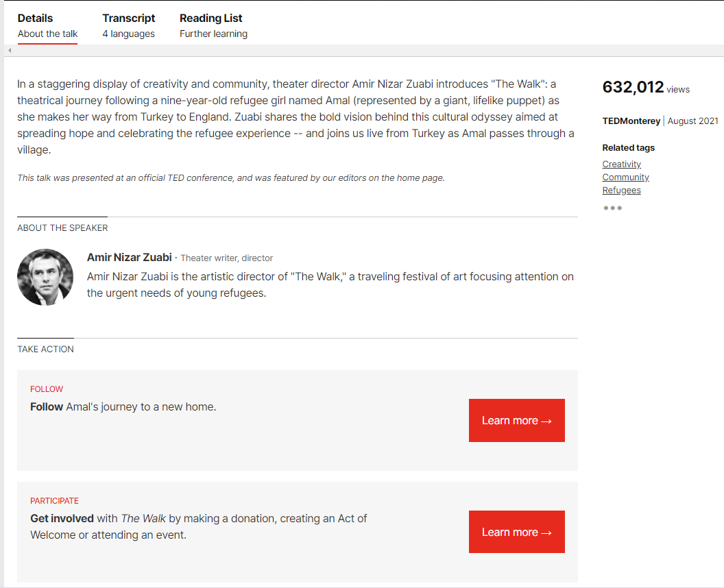Click the Participate card heading text
The width and height of the screenshot is (724, 588).
pos(54,501)
